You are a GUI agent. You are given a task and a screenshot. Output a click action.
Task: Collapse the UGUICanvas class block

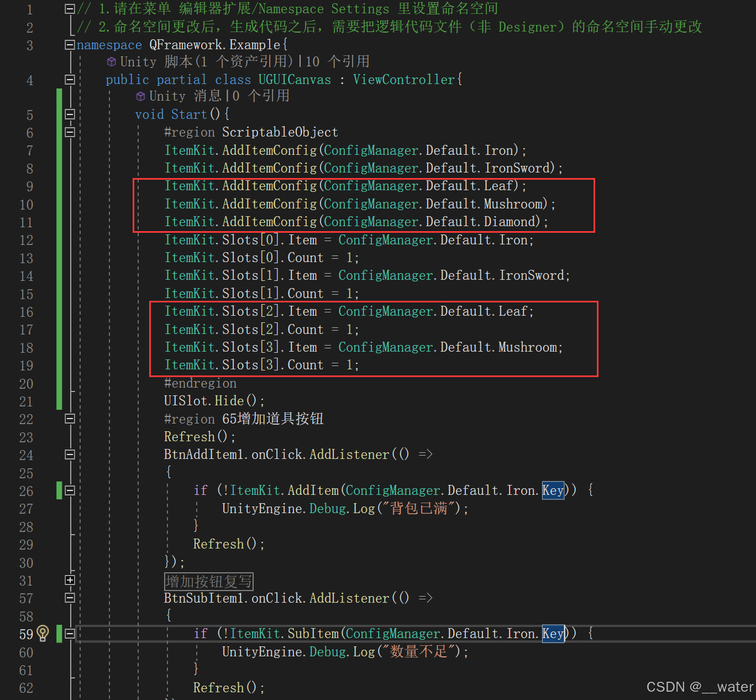70,80
